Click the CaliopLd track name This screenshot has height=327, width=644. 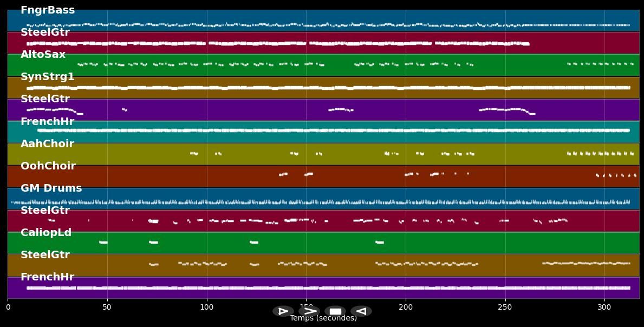tap(46, 233)
